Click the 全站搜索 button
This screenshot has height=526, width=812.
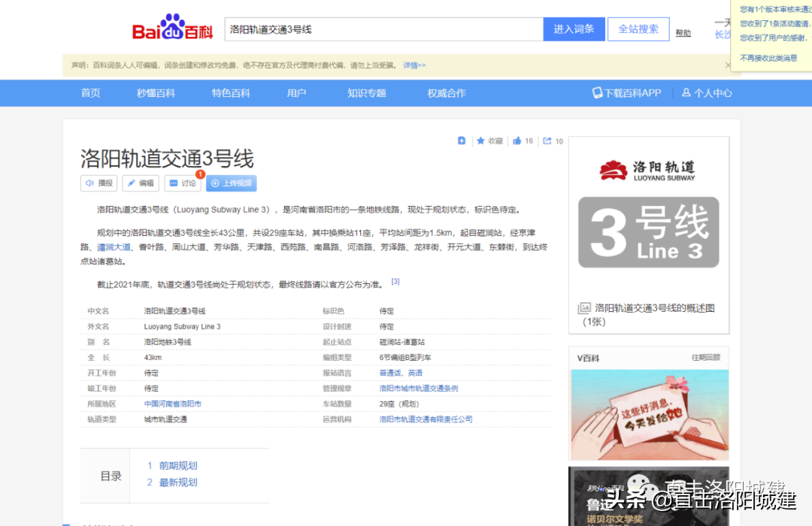(x=638, y=29)
